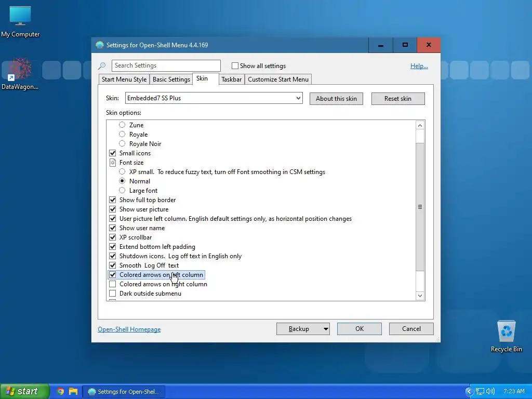Click Reset skin button
This screenshot has height=399, width=532.
398,99
